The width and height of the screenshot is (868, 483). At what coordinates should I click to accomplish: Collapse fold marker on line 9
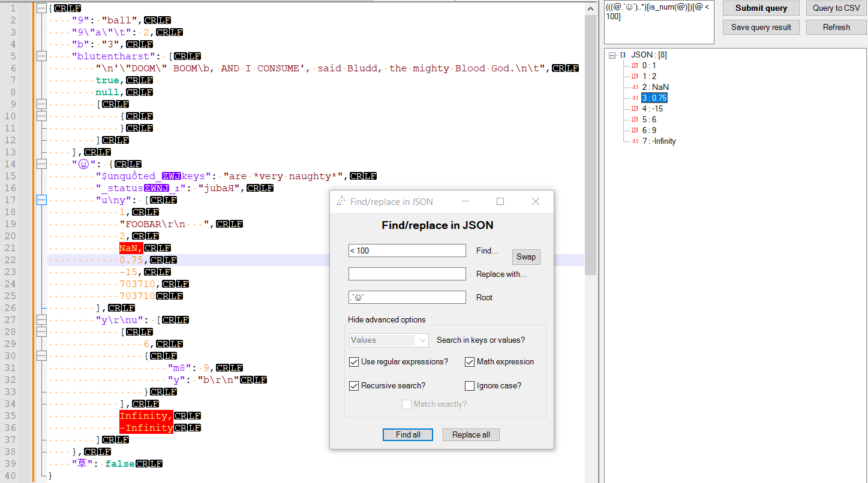[x=41, y=104]
